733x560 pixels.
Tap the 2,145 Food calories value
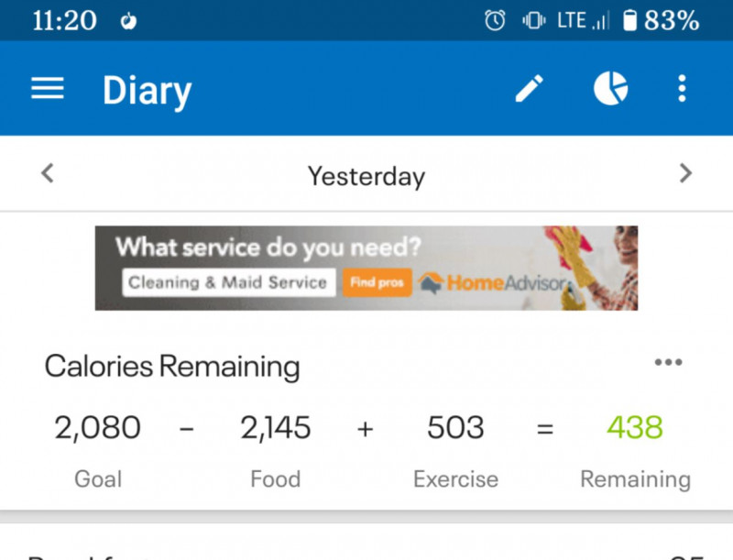point(275,427)
